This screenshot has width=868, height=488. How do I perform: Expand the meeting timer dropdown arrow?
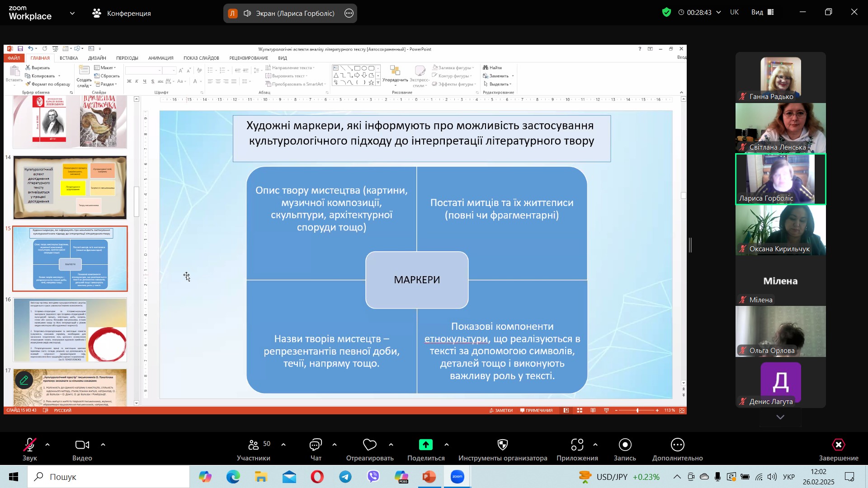point(718,13)
